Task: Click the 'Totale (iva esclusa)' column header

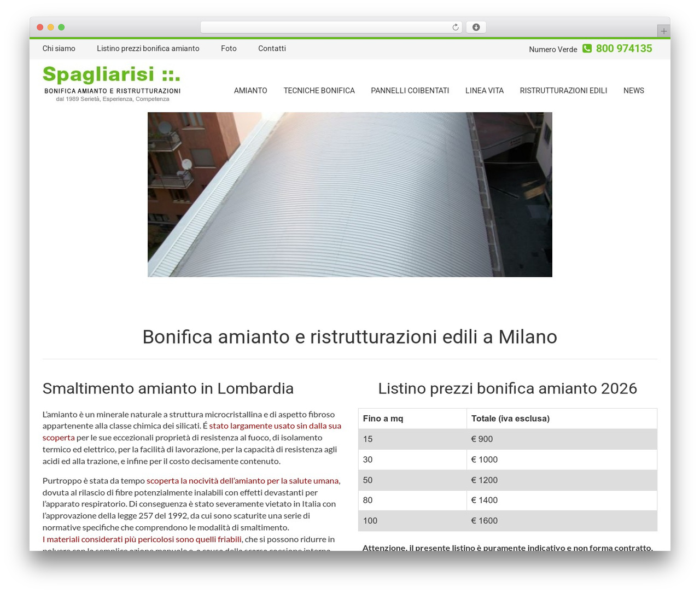Action: (x=562, y=418)
